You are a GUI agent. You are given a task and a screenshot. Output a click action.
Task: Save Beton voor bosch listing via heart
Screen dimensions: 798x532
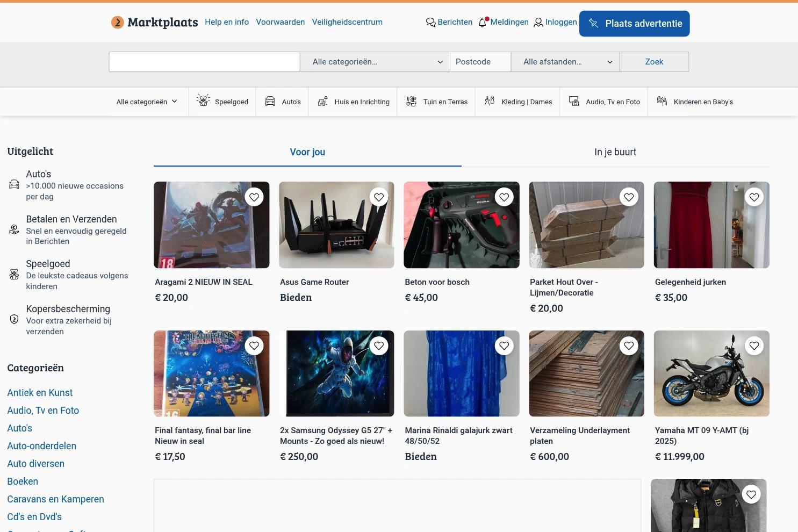click(504, 197)
